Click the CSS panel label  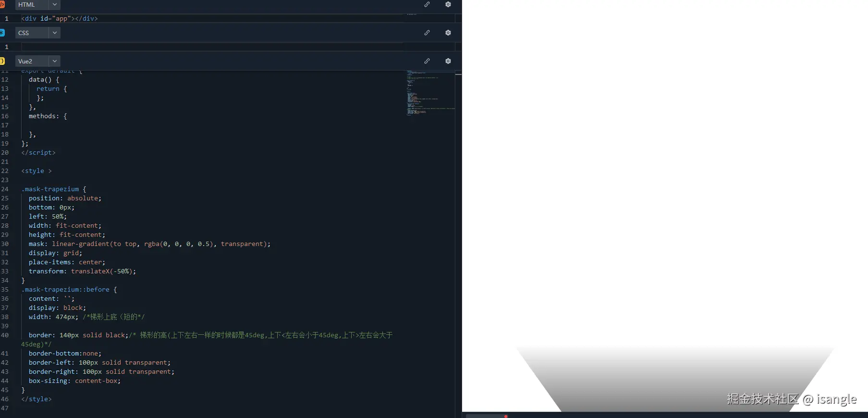pyautogui.click(x=24, y=33)
